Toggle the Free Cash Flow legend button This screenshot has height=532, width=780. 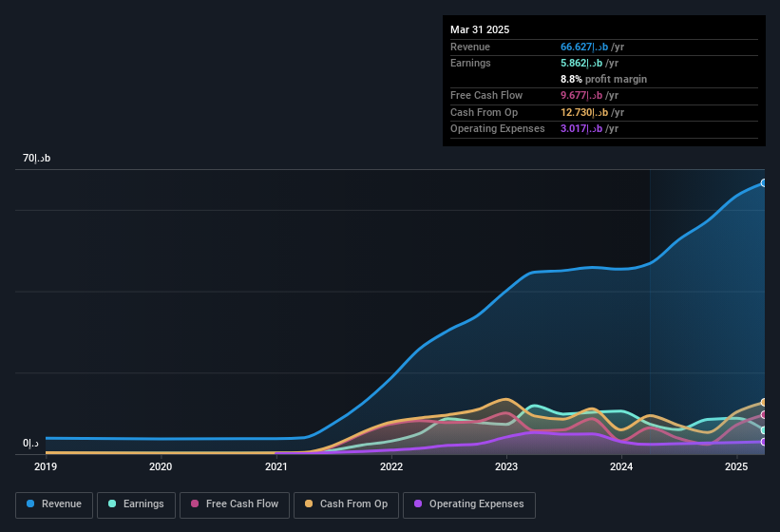[235, 504]
